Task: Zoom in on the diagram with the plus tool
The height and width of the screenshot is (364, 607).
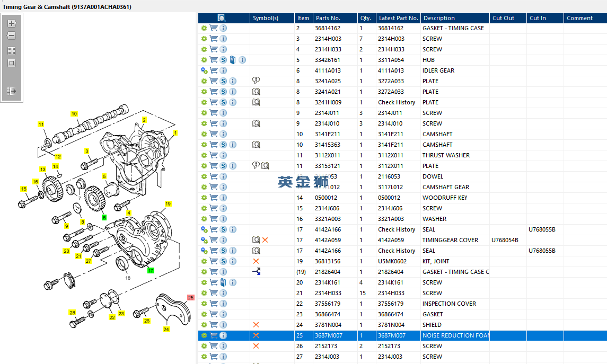Action: (12, 23)
